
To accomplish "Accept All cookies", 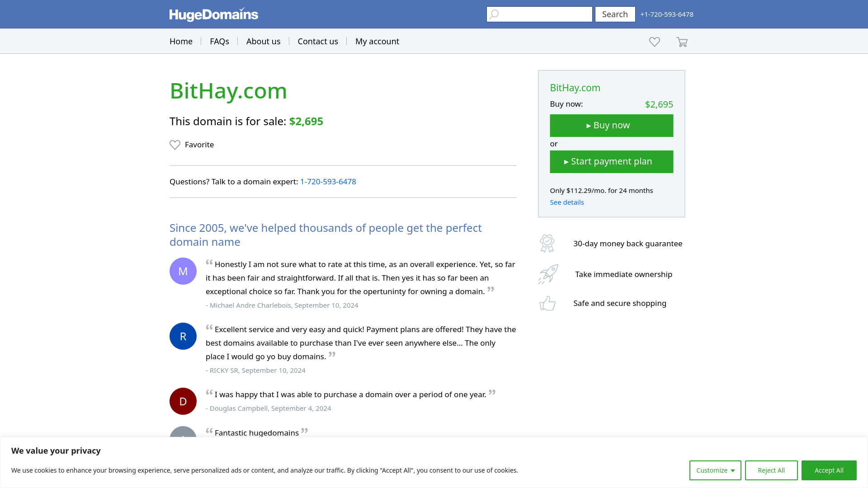I will pos(829,470).
